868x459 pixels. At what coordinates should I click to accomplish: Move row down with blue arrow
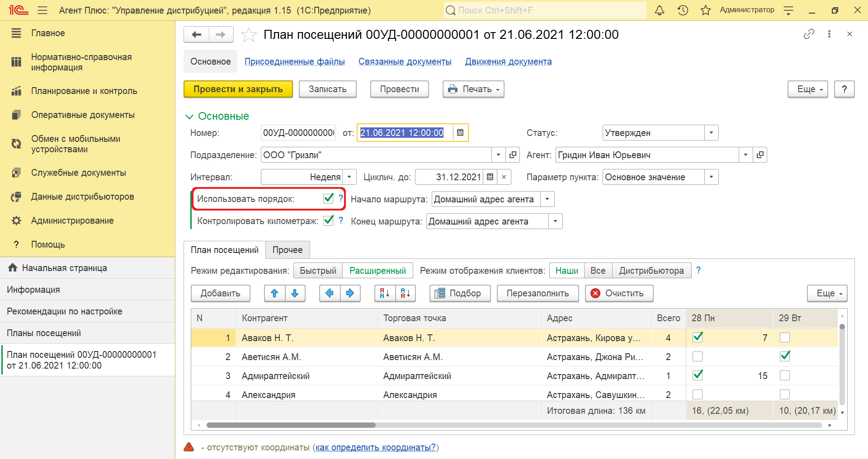point(295,293)
